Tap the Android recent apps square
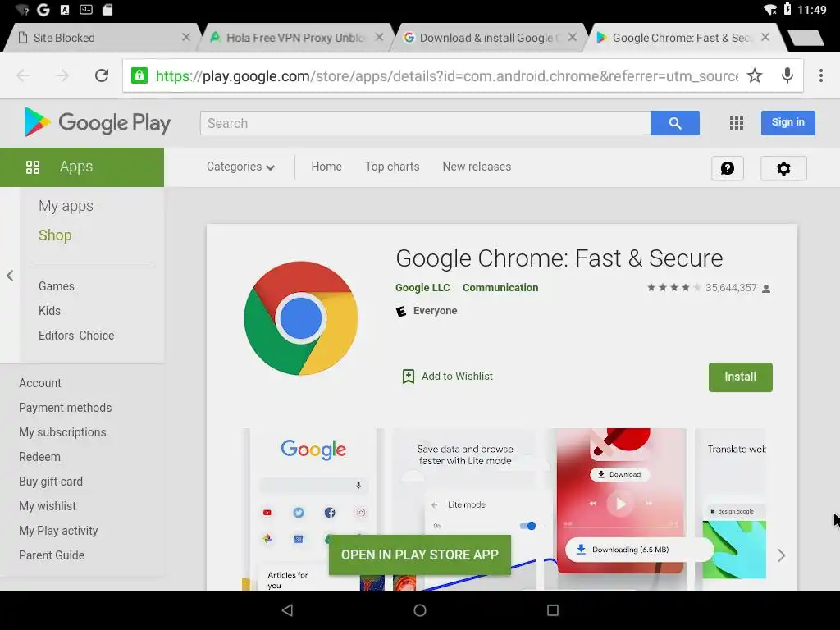 (x=553, y=610)
